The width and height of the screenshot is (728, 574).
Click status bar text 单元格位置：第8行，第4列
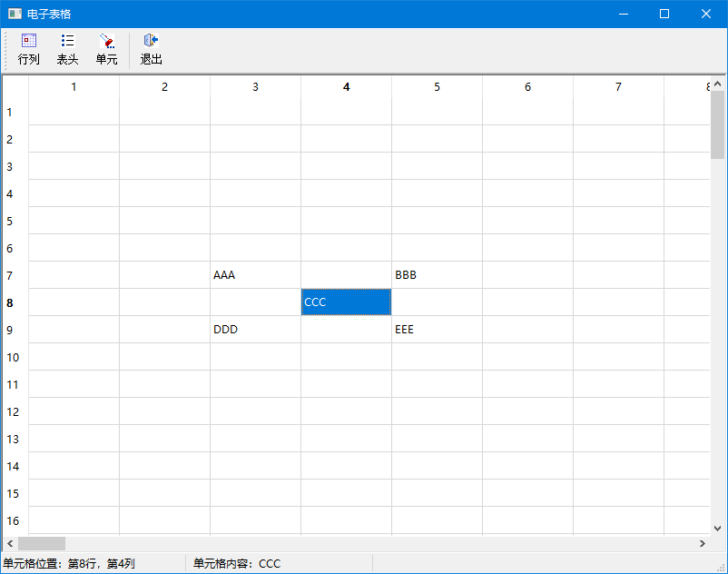69,563
